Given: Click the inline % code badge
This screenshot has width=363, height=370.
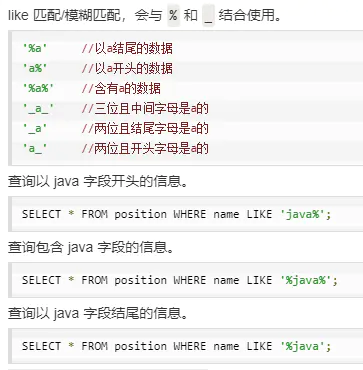Looking at the screenshot, I should (173, 16).
